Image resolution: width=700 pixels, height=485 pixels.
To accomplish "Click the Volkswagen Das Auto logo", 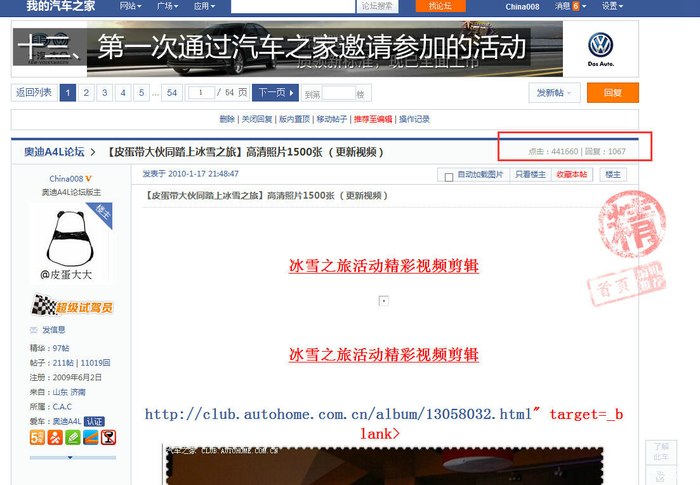I will tap(600, 48).
